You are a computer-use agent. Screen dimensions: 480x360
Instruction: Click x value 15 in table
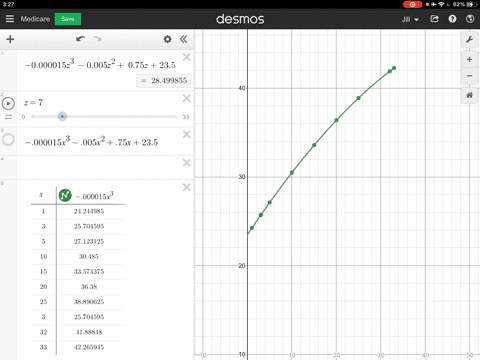[43, 272]
